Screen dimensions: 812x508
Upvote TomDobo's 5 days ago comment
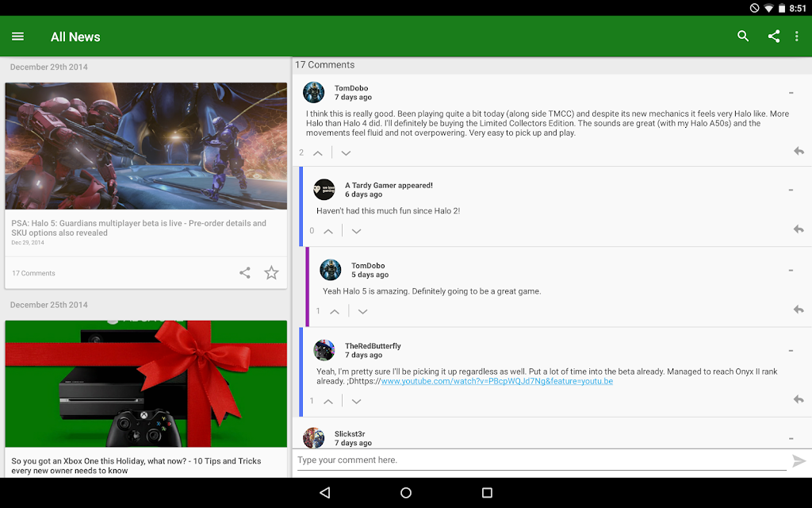coord(335,311)
